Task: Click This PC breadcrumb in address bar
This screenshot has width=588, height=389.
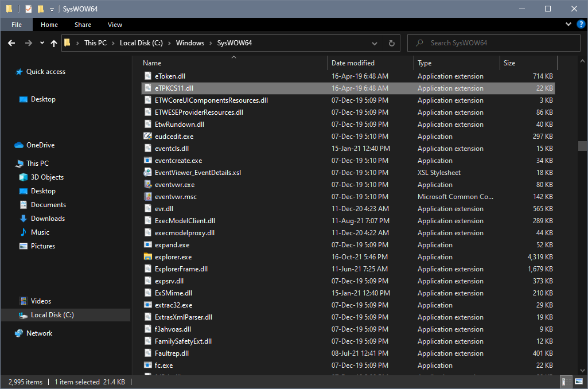Action: [95, 43]
